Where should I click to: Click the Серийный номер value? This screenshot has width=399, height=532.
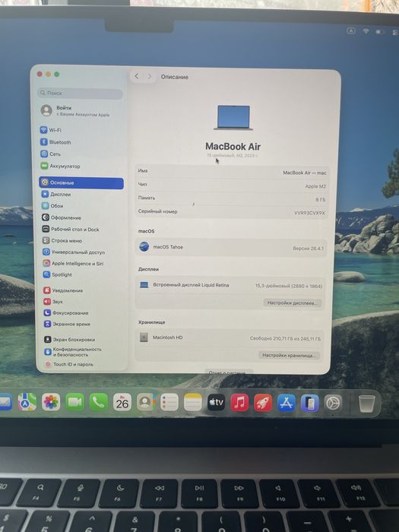pyautogui.click(x=309, y=213)
